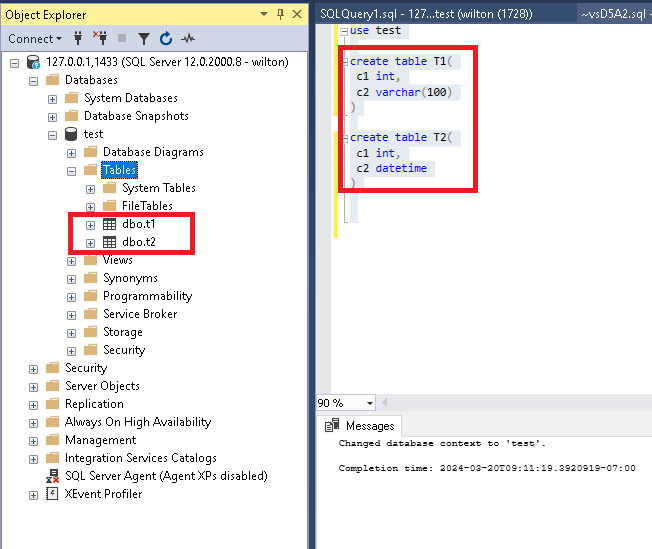The image size is (652, 549).
Task: Click the Refresh icon in Object Explorer
Action: (166, 38)
